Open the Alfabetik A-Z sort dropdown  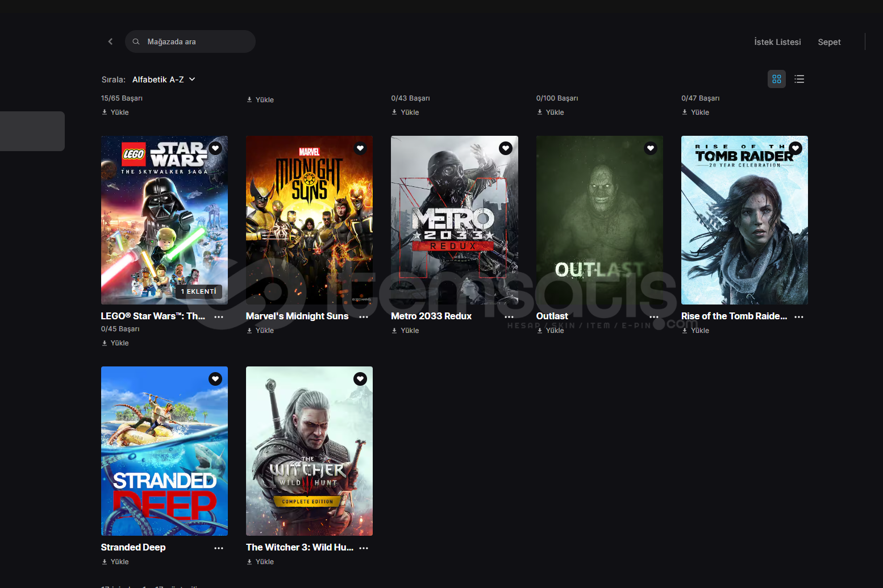(x=164, y=80)
